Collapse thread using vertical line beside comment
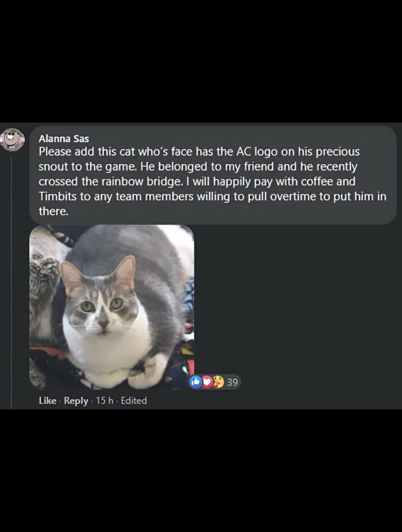 [x=11, y=282]
